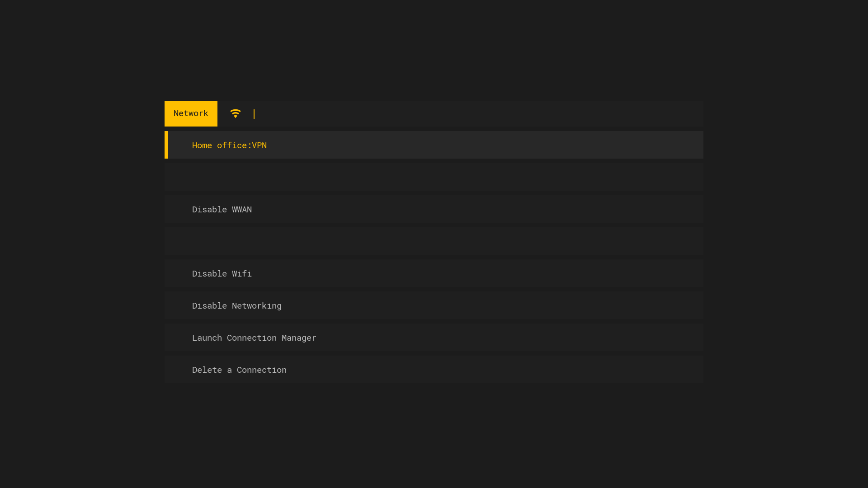Click the yellow selection bar beside Home office:VPN
This screenshot has height=488, width=868.
[x=166, y=145]
